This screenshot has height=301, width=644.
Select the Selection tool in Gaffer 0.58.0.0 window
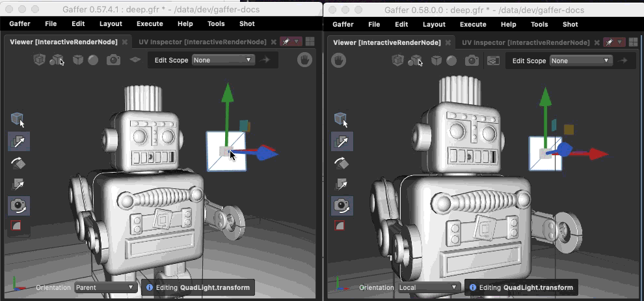click(x=342, y=120)
